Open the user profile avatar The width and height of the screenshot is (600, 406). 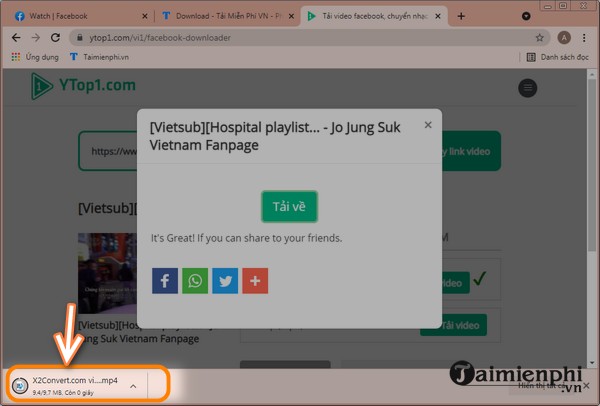coord(564,38)
